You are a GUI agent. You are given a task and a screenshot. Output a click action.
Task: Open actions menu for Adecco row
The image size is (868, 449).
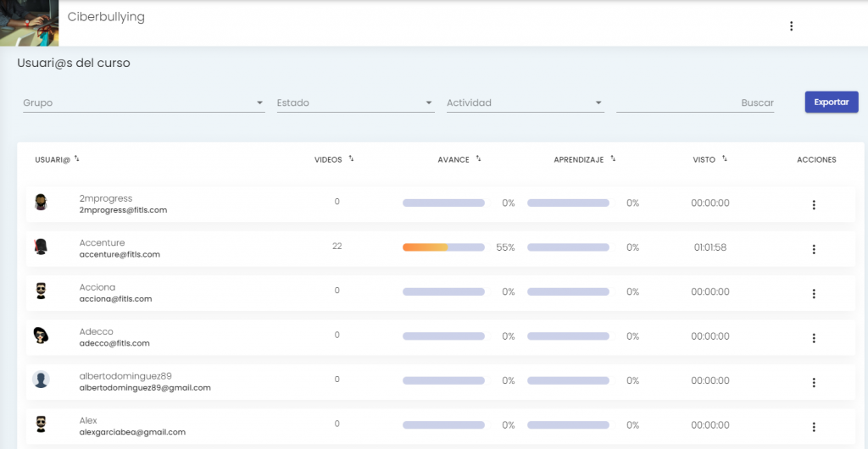click(813, 338)
